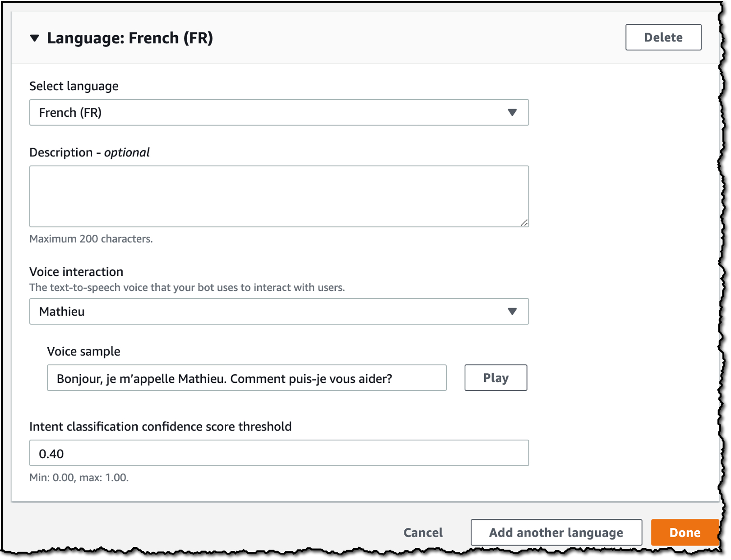Select the confidence score threshold field showing 0.40
731x560 pixels.
pyautogui.click(x=279, y=453)
